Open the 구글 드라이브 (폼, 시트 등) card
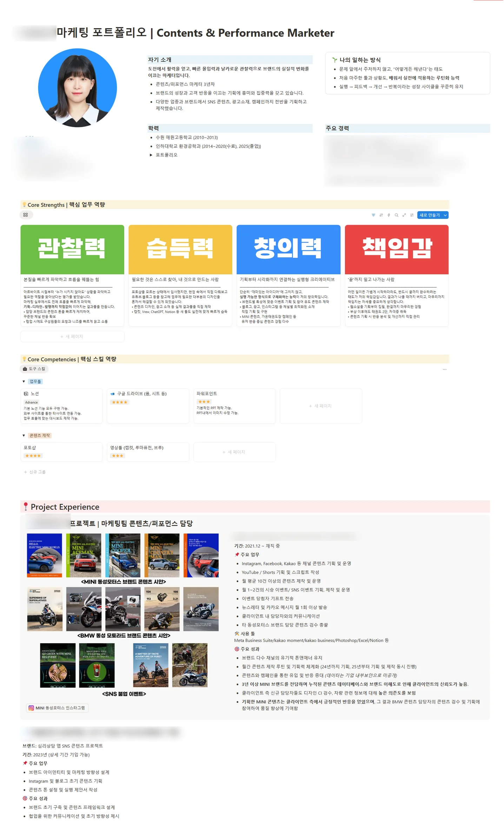Screen dimensions: 504x821 (148, 406)
